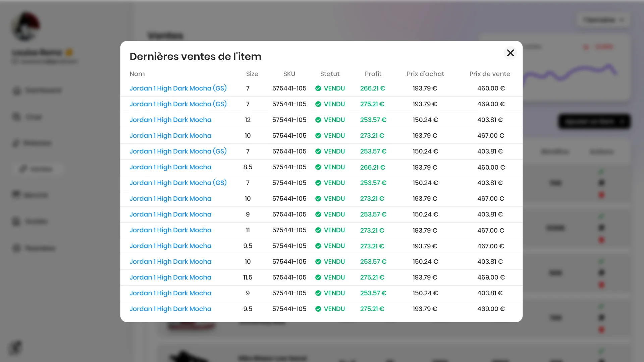Select the SKU 575441-105 in the size 8.5 row
This screenshot has height=362, width=644.
point(289,167)
